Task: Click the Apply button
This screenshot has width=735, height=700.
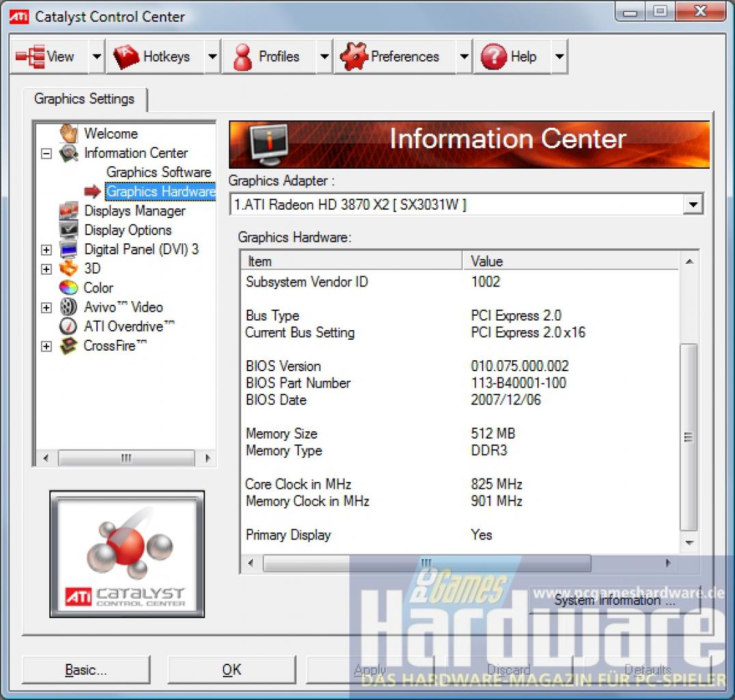Action: tap(371, 669)
